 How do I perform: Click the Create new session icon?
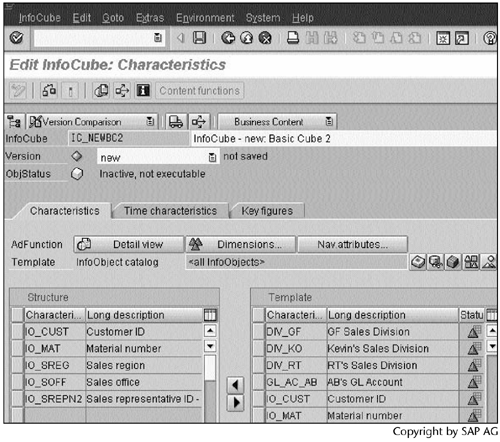443,38
